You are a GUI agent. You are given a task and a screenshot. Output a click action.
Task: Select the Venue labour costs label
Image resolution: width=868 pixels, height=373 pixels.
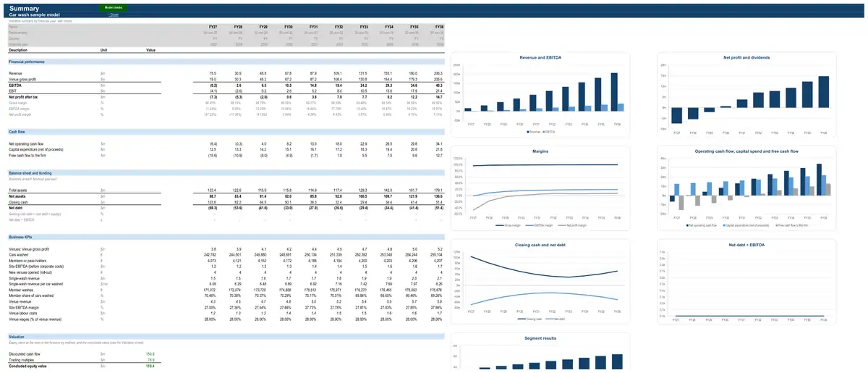24,313
